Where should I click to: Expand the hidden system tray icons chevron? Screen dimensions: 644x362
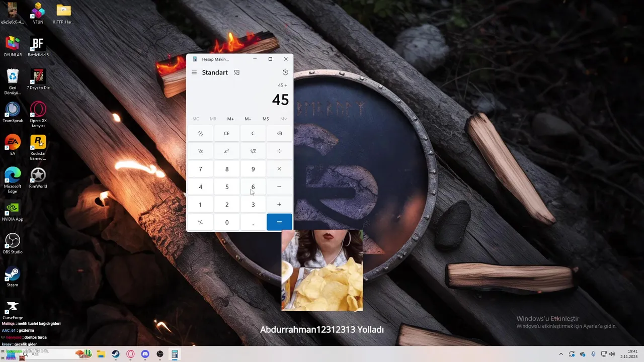tap(561, 354)
